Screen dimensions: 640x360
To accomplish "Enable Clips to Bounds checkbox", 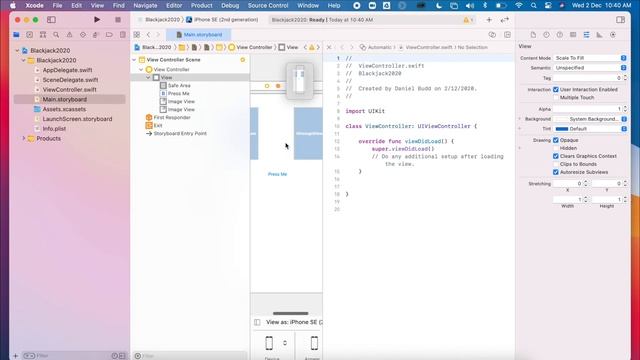I will tap(556, 164).
